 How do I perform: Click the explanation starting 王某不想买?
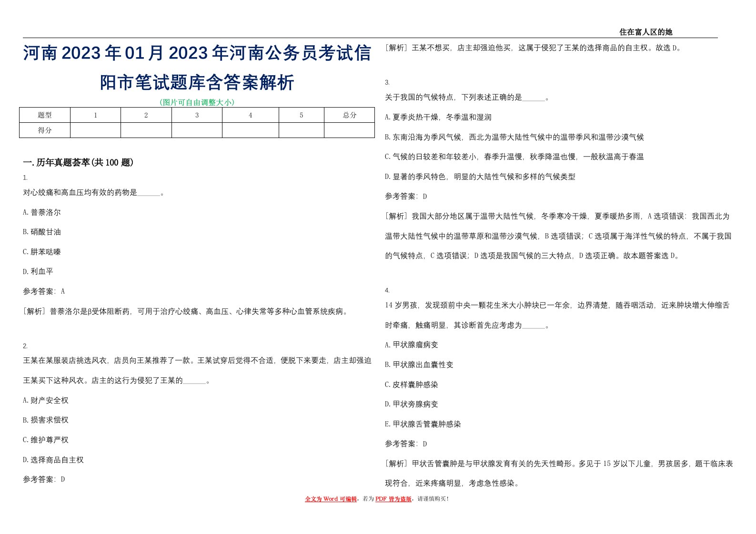[534, 48]
